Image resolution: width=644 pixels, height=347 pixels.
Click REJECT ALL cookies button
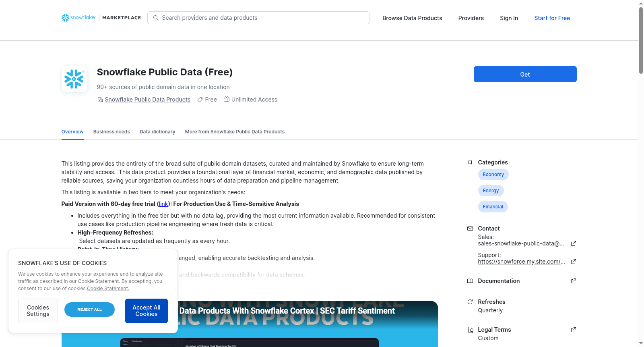point(89,310)
